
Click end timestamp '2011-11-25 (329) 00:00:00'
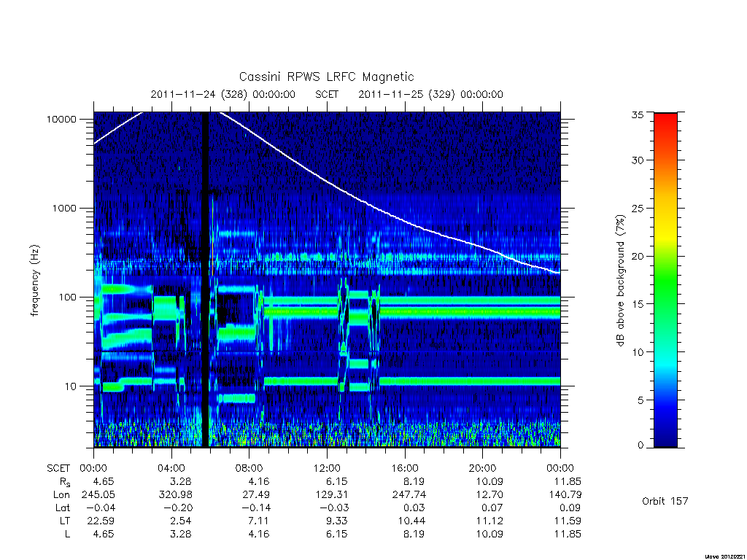[x=430, y=94]
